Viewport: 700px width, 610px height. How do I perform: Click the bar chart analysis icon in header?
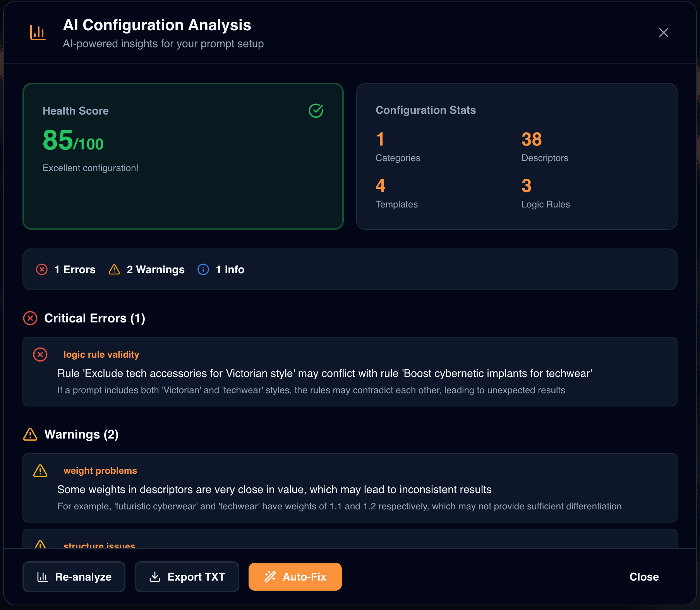(38, 33)
